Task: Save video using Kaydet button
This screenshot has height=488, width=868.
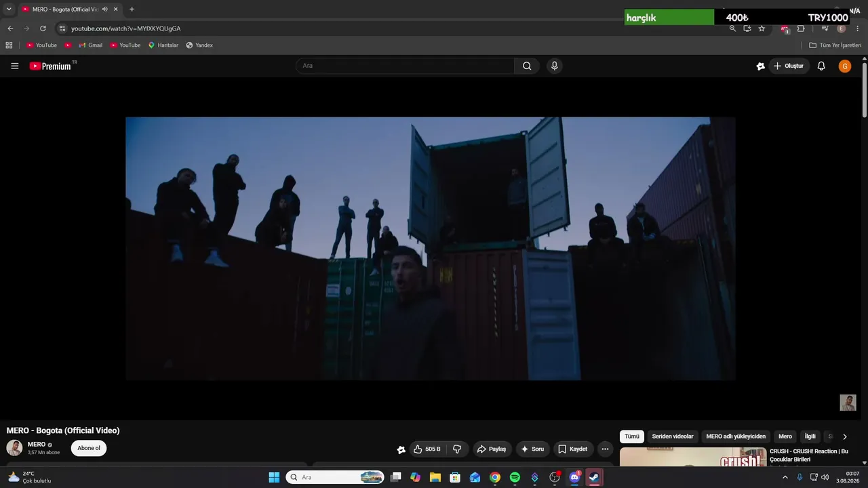Action: (x=572, y=449)
